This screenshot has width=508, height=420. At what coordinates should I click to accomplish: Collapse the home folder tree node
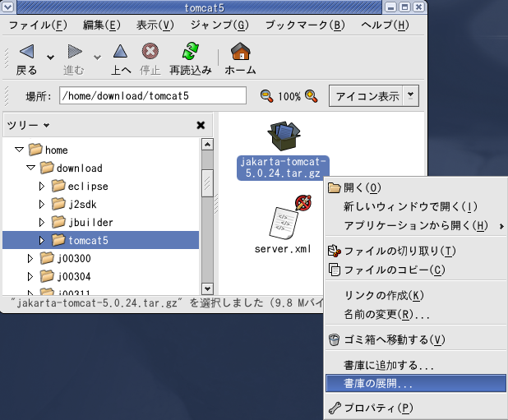(20, 150)
